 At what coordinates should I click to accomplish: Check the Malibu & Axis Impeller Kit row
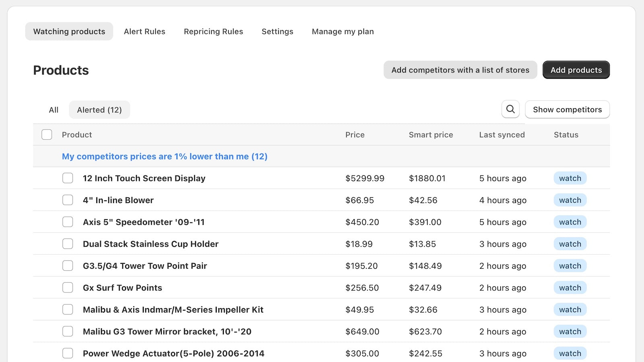(x=68, y=309)
